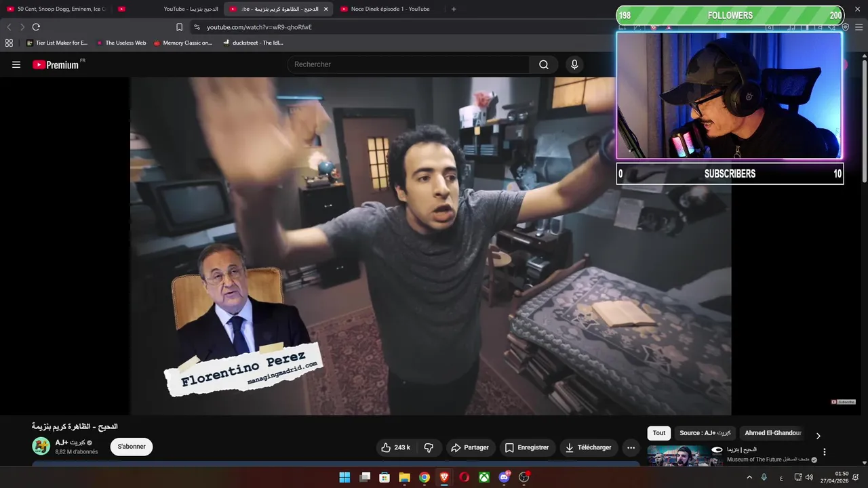The height and width of the screenshot is (488, 868).
Task: Switch the Arabic input language indicator
Action: 781,478
